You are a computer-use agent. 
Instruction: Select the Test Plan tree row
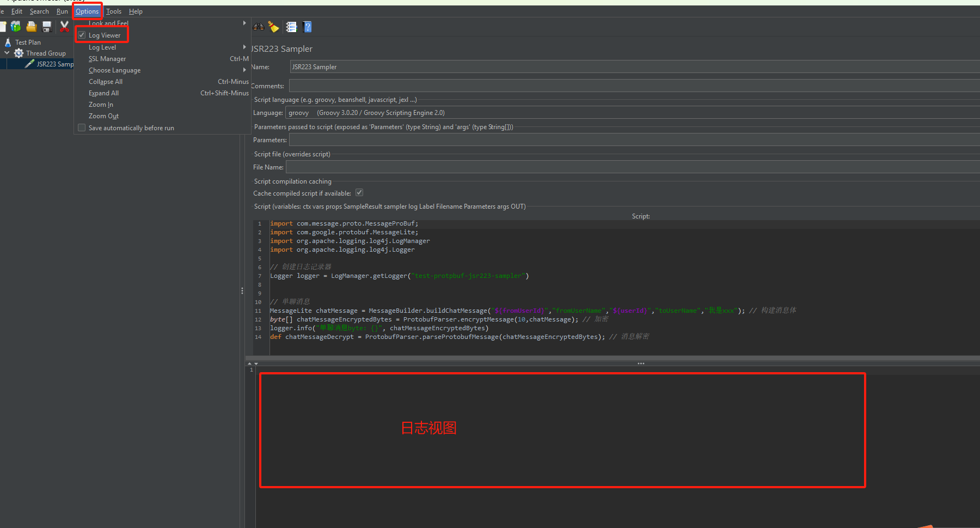coord(28,42)
